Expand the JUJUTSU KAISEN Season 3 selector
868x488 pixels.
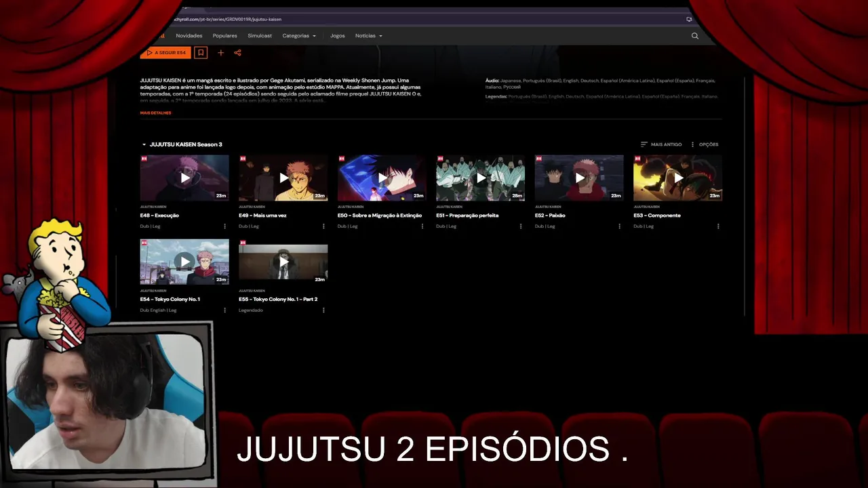pyautogui.click(x=182, y=144)
